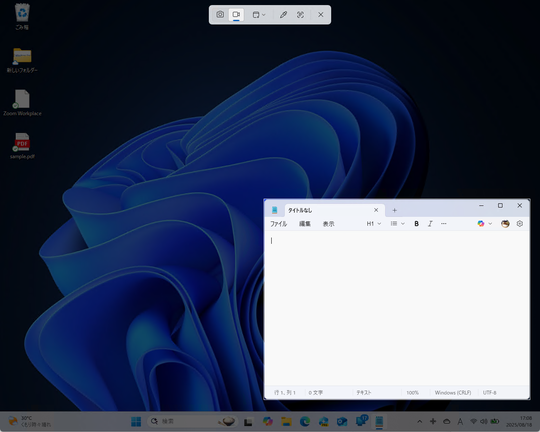Select the screenshot camera mode
This screenshot has height=432, width=540.
click(x=220, y=14)
